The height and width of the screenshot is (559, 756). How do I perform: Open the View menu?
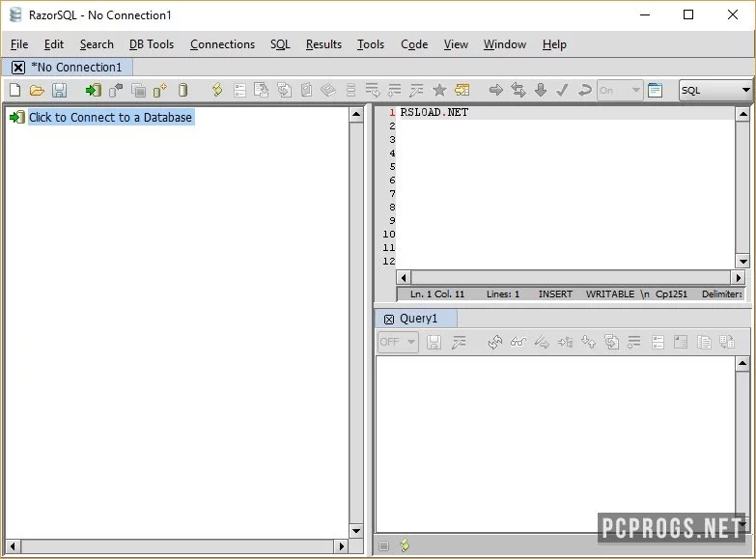pyautogui.click(x=456, y=44)
